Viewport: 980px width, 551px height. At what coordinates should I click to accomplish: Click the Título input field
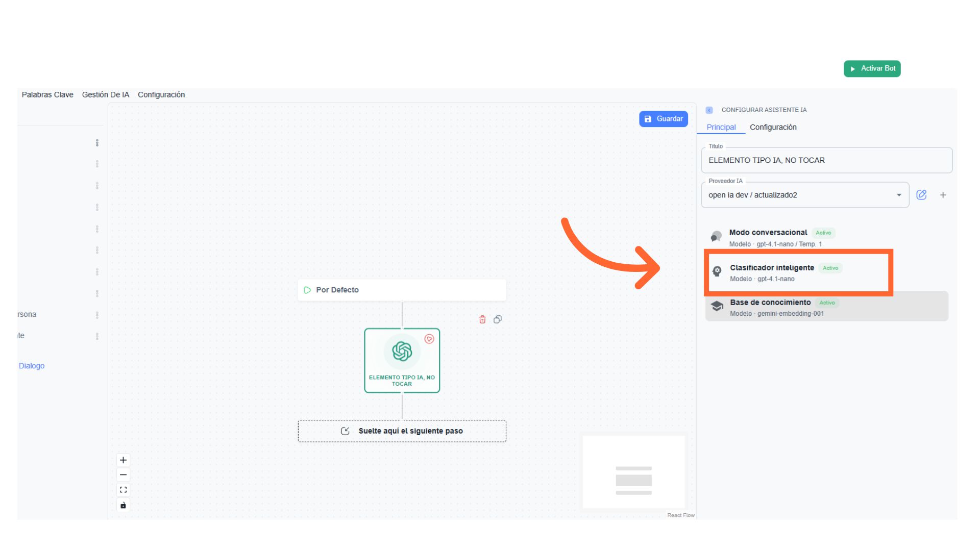click(826, 160)
